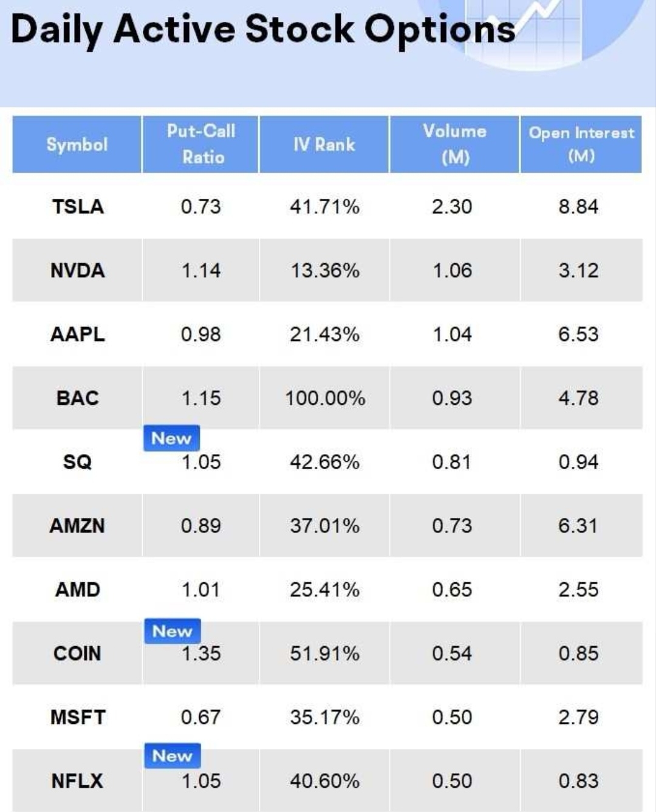Click the New badge above COIN's ratio
Image resolution: width=656 pixels, height=812 pixels.
[x=172, y=631]
